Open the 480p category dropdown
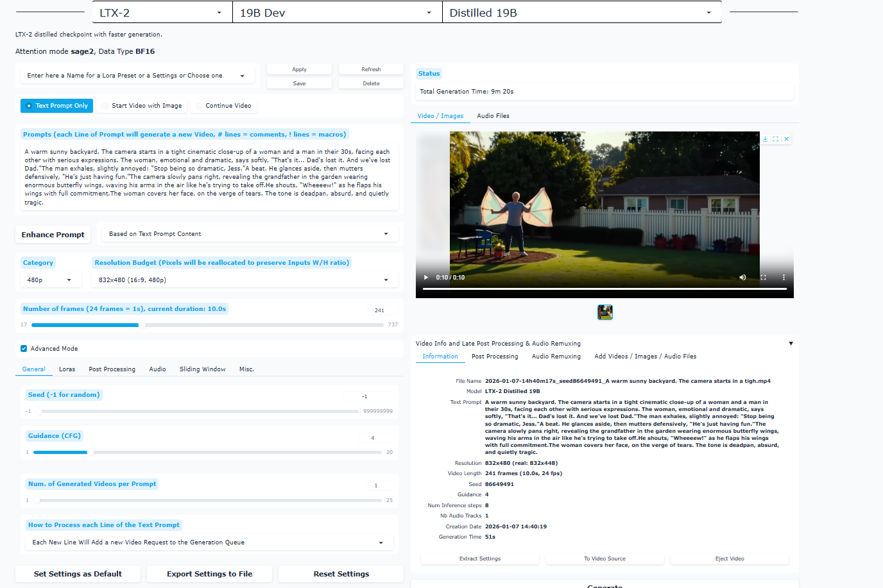The height and width of the screenshot is (588, 883). [x=50, y=280]
